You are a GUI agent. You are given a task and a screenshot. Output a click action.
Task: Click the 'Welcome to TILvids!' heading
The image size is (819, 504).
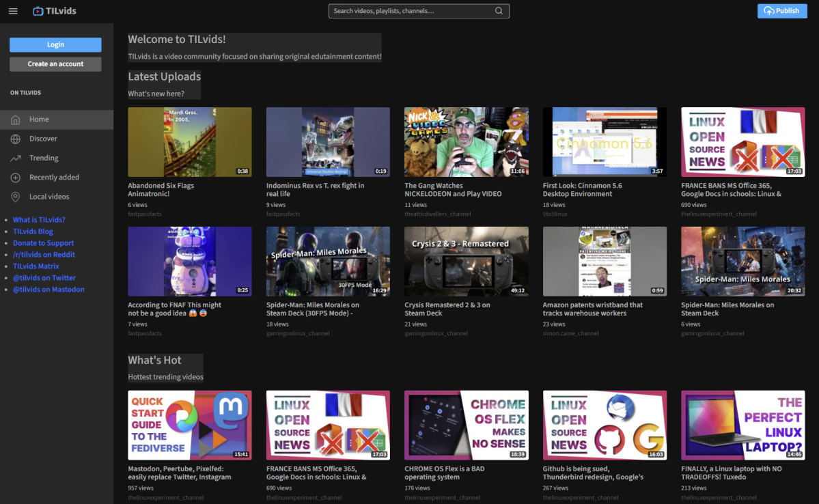(x=177, y=39)
